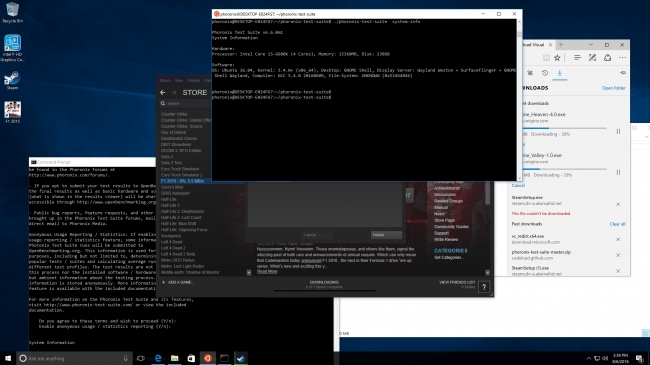Click Clear all in Past downloads
Viewport: 650px width, 365px height.
[618, 224]
